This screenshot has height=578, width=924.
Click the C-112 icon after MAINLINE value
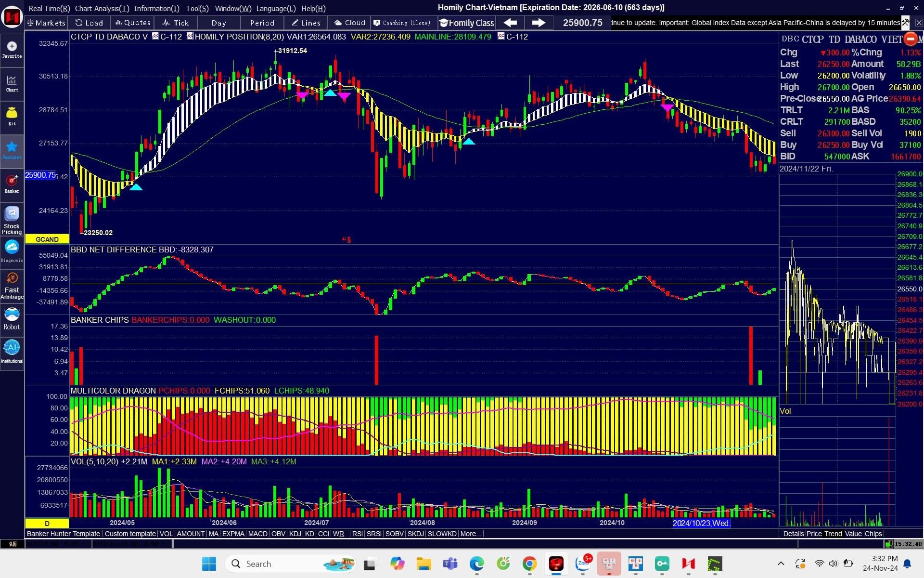point(501,36)
